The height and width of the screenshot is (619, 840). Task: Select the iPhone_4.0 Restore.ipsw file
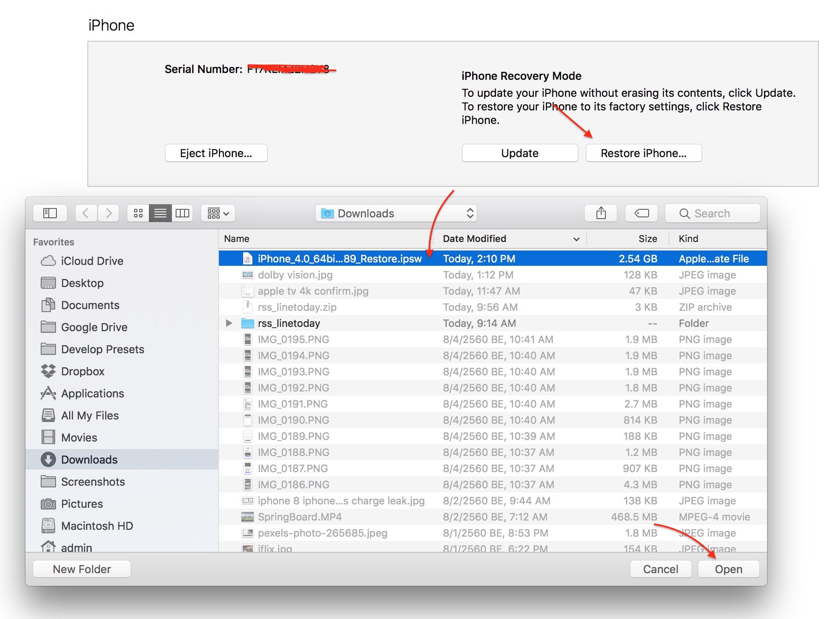click(x=339, y=258)
